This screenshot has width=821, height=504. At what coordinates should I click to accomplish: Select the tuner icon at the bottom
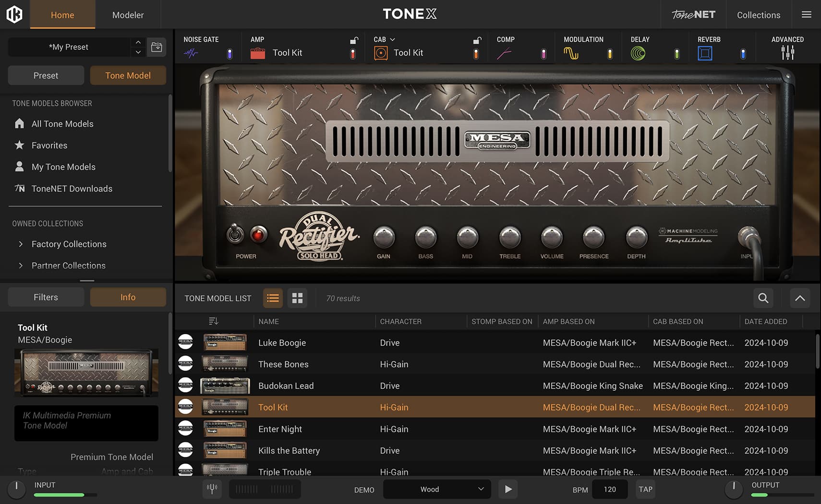coord(212,489)
